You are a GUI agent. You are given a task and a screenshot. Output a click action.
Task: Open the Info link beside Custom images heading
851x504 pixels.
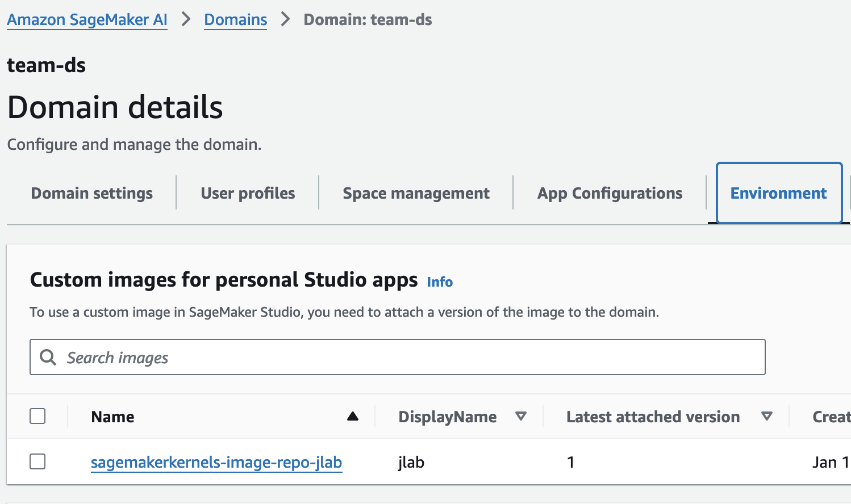(x=440, y=282)
